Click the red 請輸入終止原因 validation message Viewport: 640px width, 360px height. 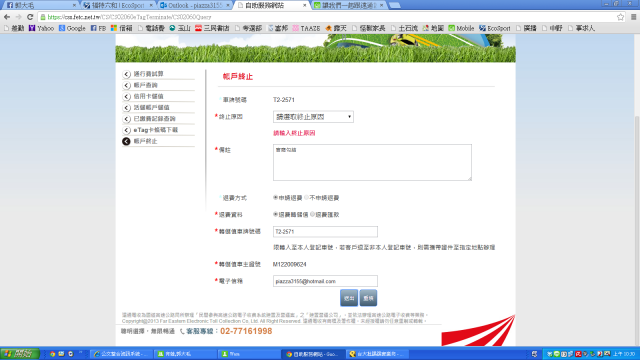294,133
